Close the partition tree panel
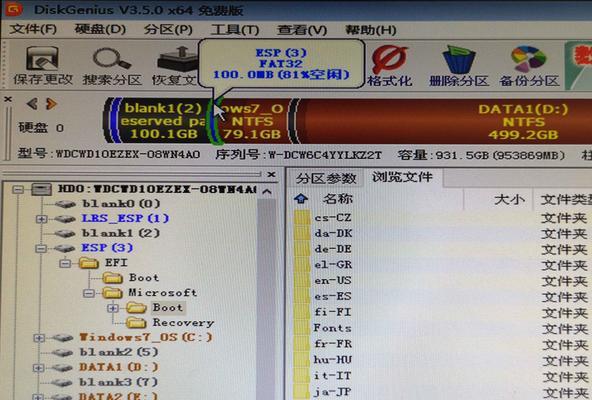Viewport: 592px width, 400px height. click(x=271, y=175)
